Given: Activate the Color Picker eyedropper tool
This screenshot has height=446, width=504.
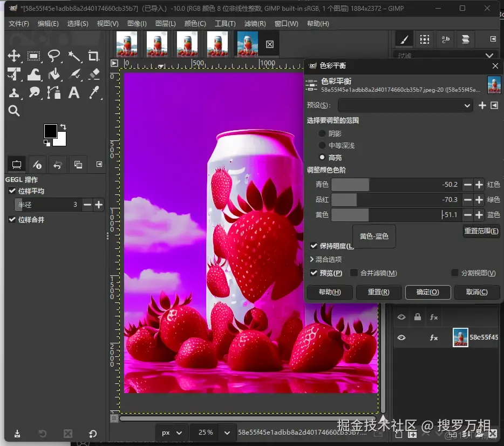Looking at the screenshot, I should pos(94,93).
